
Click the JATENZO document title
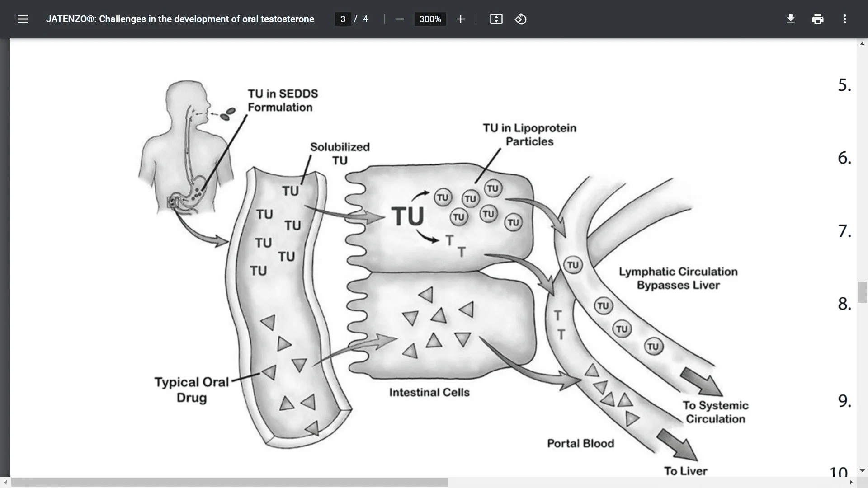180,19
